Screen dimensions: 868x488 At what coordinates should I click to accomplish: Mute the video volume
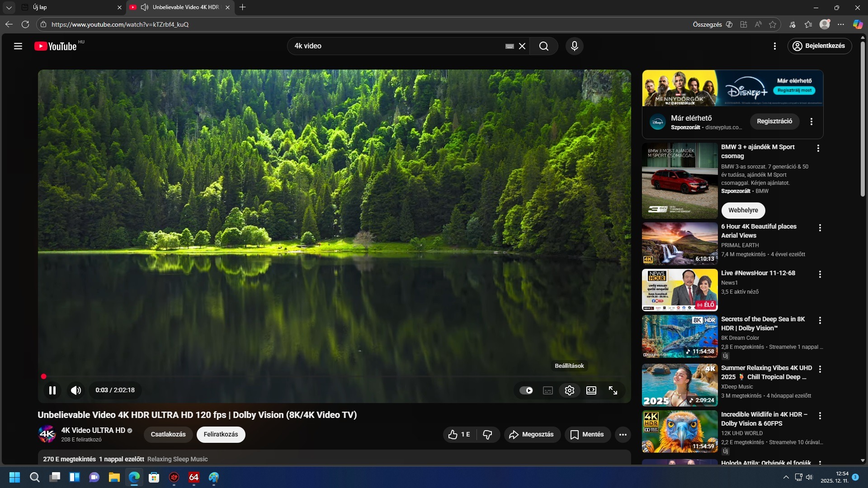click(76, 390)
